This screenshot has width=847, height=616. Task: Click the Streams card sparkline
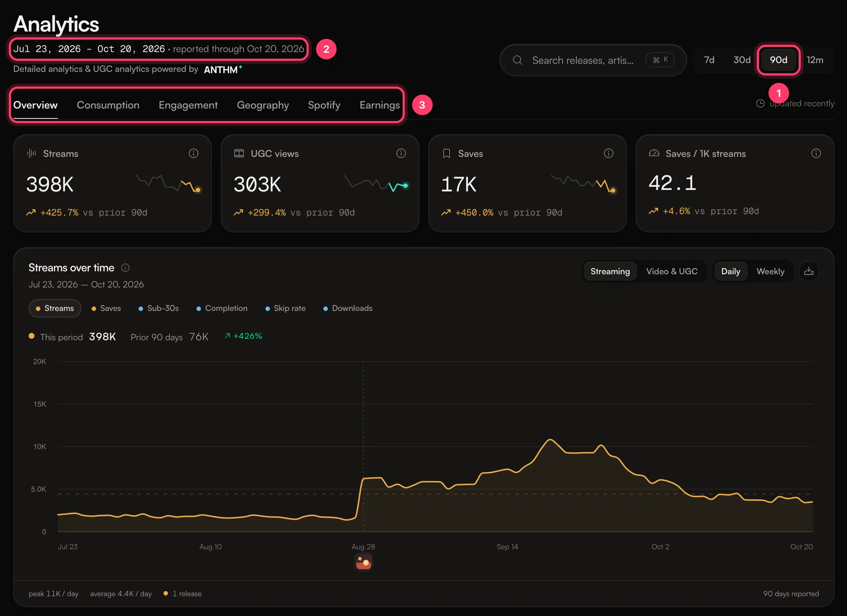point(169,184)
